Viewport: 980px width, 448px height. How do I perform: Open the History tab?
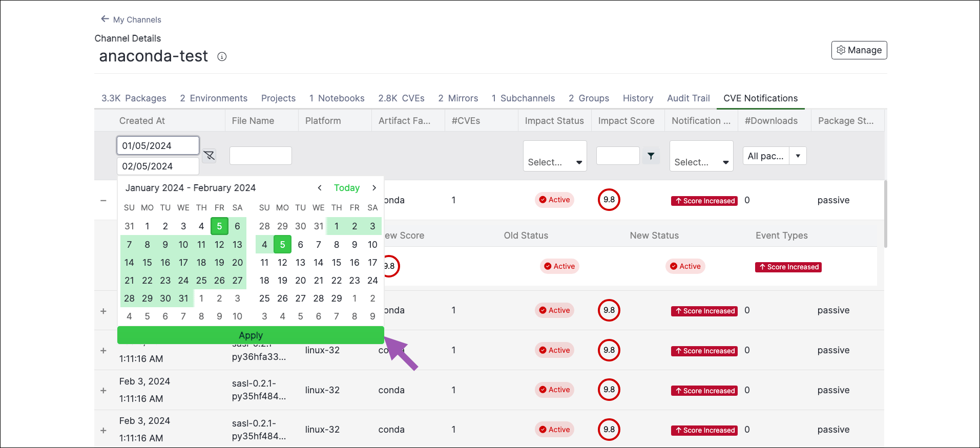tap(638, 98)
